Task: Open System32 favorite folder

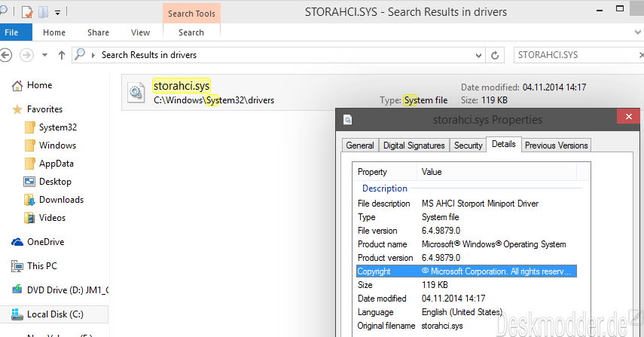Action: pyautogui.click(x=58, y=127)
